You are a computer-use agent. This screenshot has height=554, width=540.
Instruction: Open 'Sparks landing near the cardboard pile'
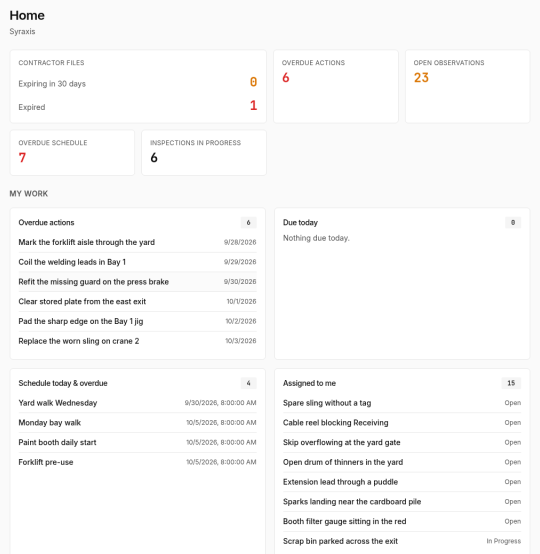(x=402, y=502)
